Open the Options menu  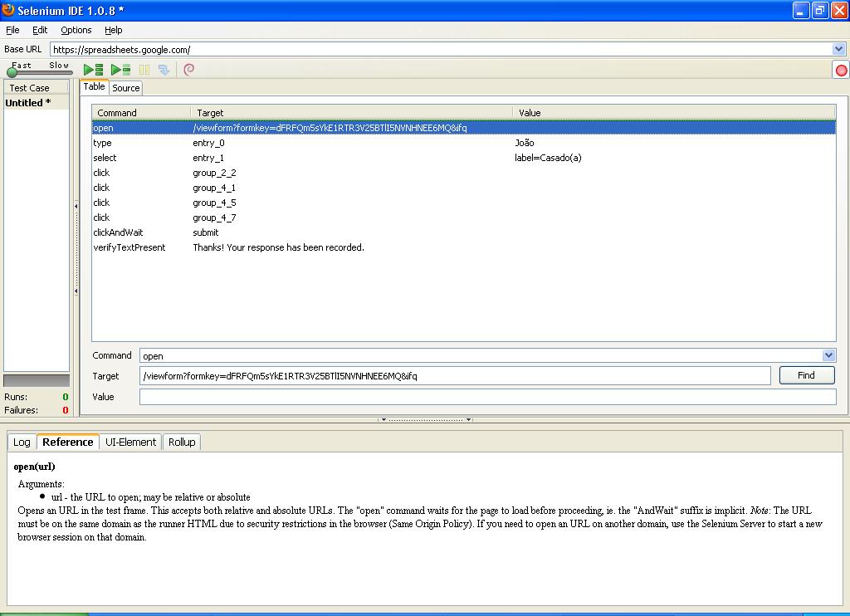(76, 30)
